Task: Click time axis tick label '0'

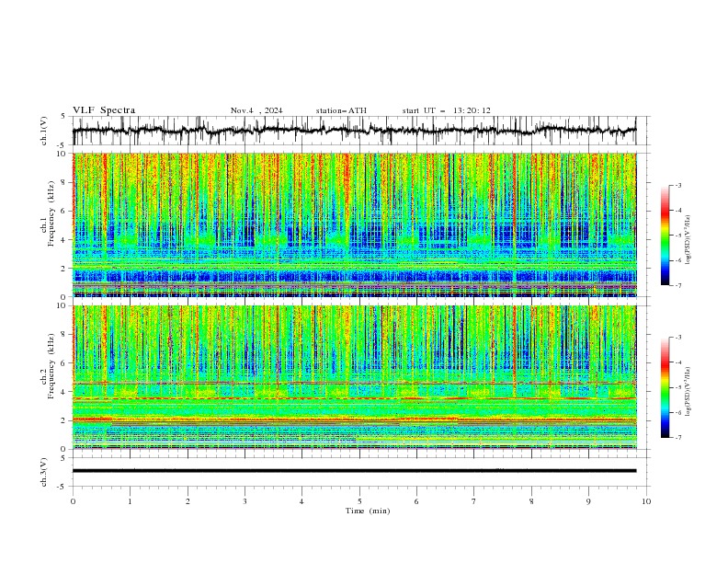Action: (73, 501)
